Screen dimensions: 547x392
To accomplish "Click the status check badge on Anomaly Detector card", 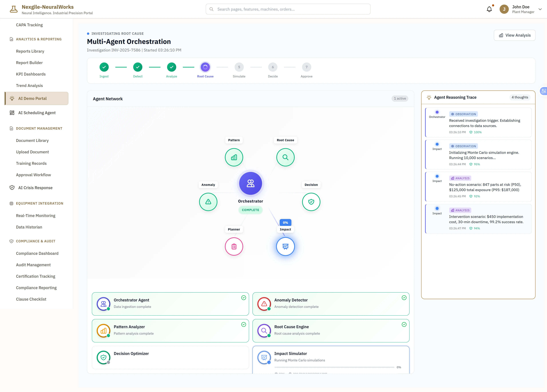I will tap(404, 298).
